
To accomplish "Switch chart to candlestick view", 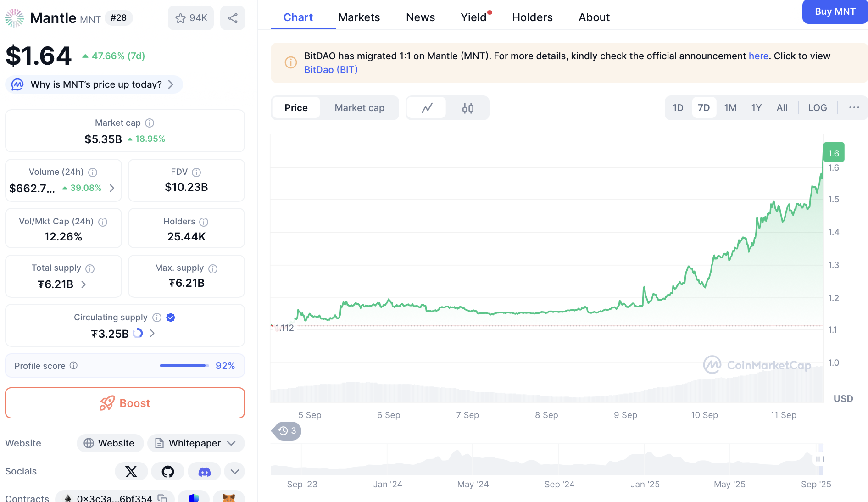I will click(x=468, y=108).
